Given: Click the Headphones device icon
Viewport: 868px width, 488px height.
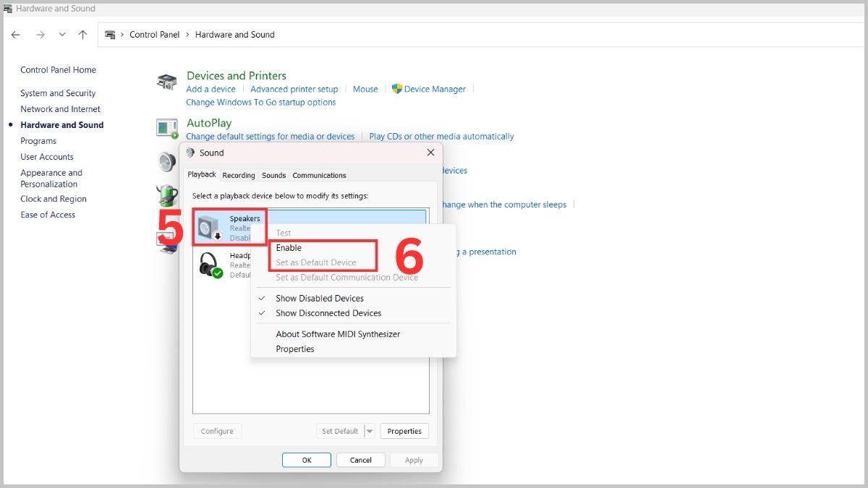Looking at the screenshot, I should pyautogui.click(x=210, y=265).
